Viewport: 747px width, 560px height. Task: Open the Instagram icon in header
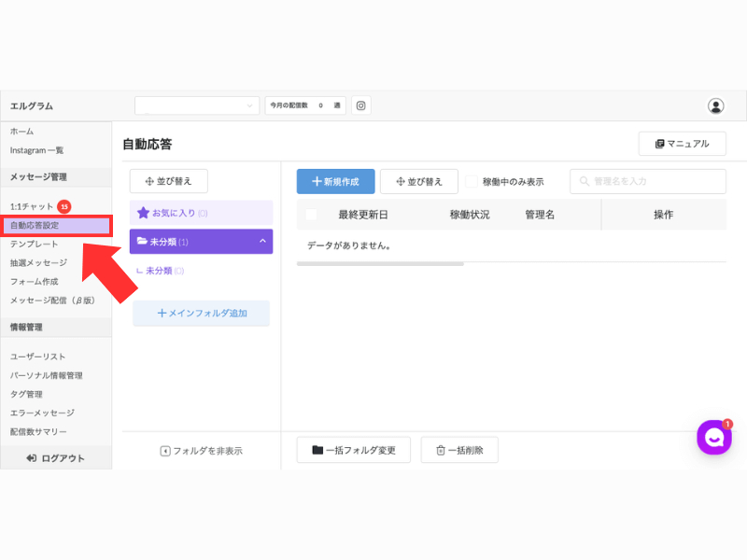click(x=360, y=105)
